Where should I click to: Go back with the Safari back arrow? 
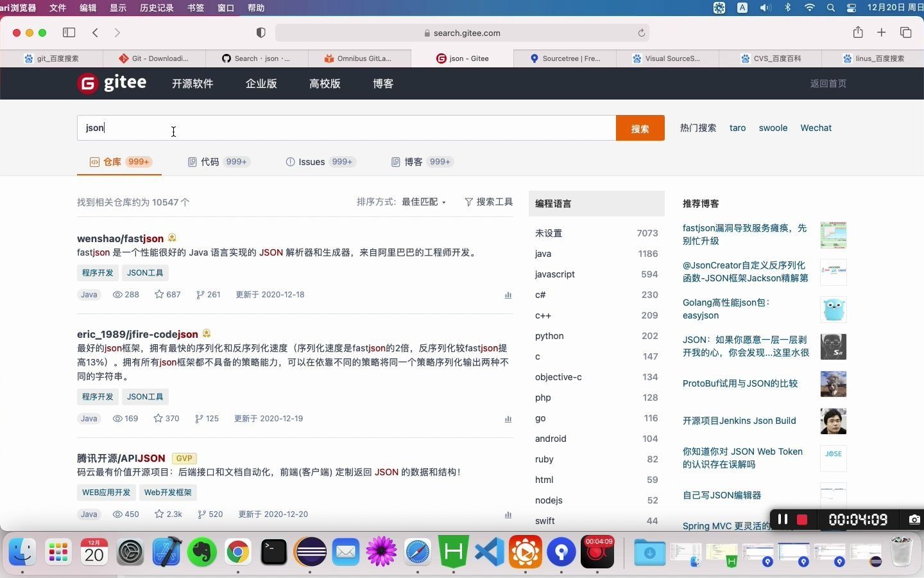click(95, 33)
